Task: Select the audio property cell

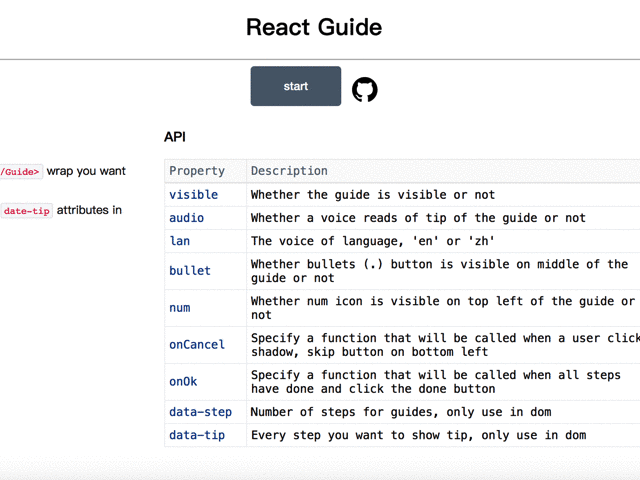Action: tap(187, 218)
